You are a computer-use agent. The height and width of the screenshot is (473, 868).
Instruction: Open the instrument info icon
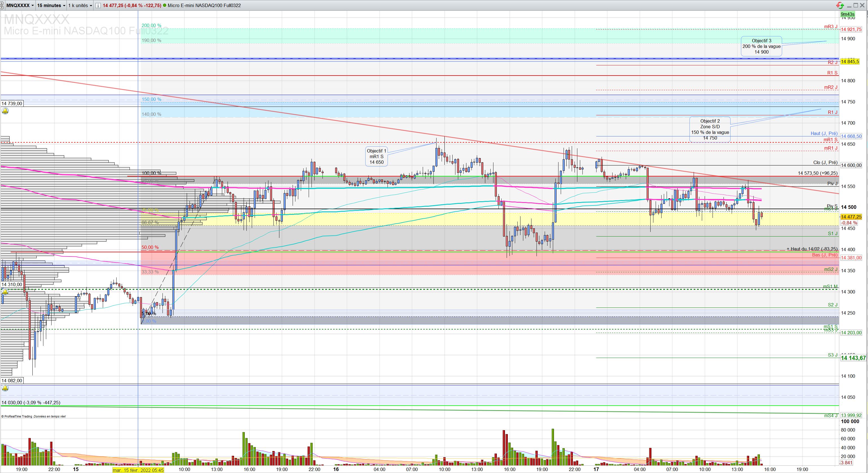(98, 5)
